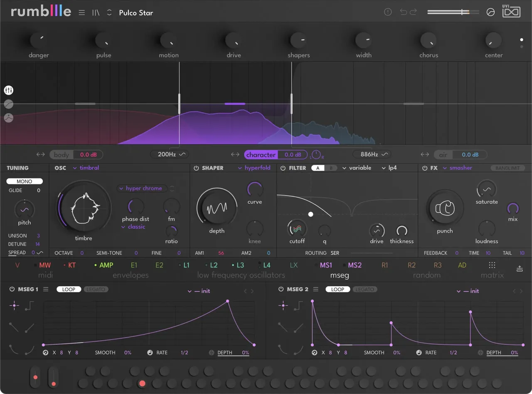
Task: Select the mixer sliders icon on the spectrum
Action: 9,90
